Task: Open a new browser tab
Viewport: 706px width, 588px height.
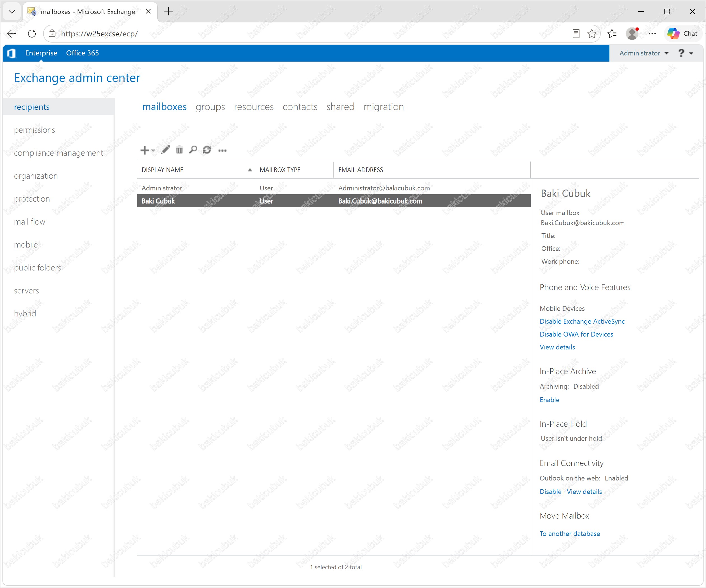Action: pos(169,11)
